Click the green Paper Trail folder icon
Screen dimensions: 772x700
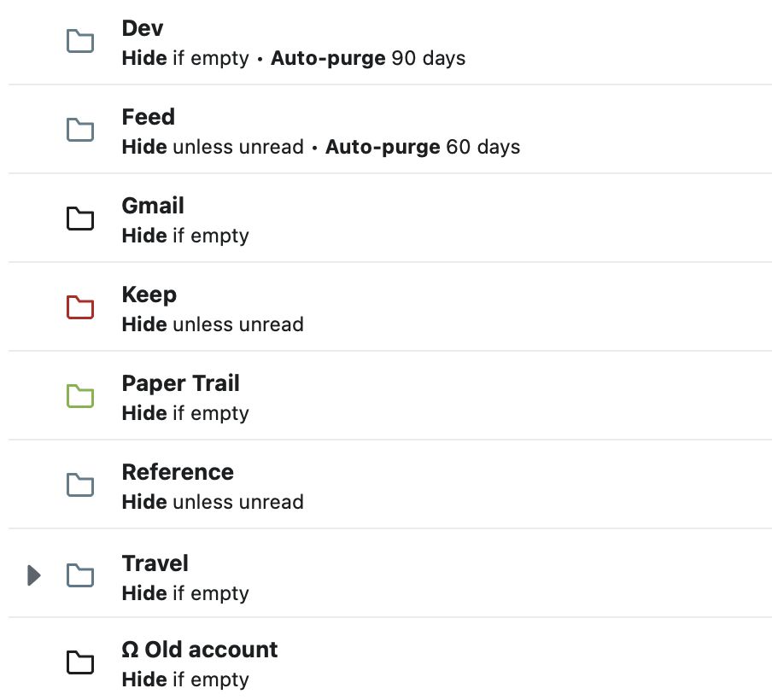(80, 396)
